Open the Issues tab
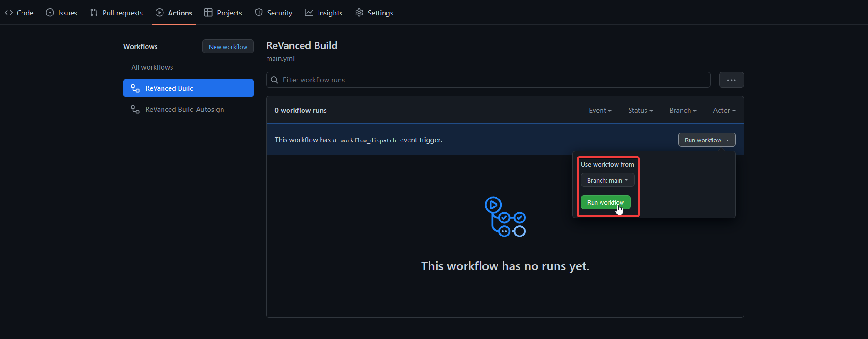Image resolution: width=868 pixels, height=339 pixels. click(61, 13)
